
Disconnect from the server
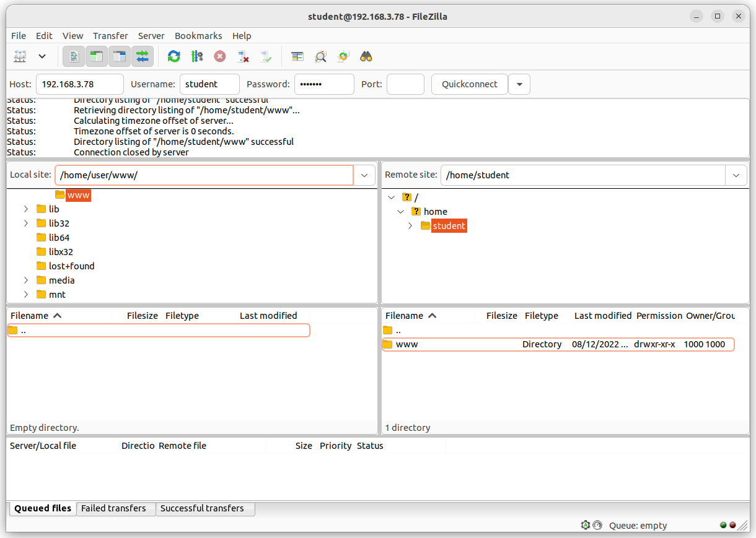pyautogui.click(x=242, y=56)
